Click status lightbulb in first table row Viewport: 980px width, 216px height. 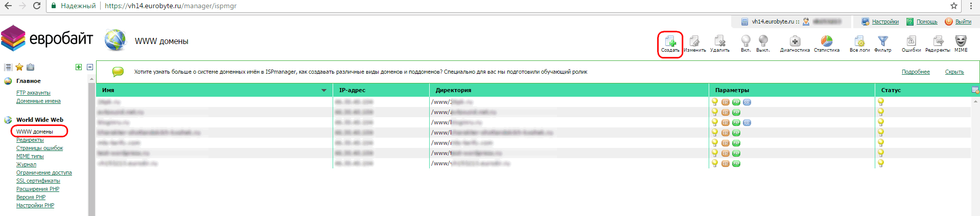(881, 102)
